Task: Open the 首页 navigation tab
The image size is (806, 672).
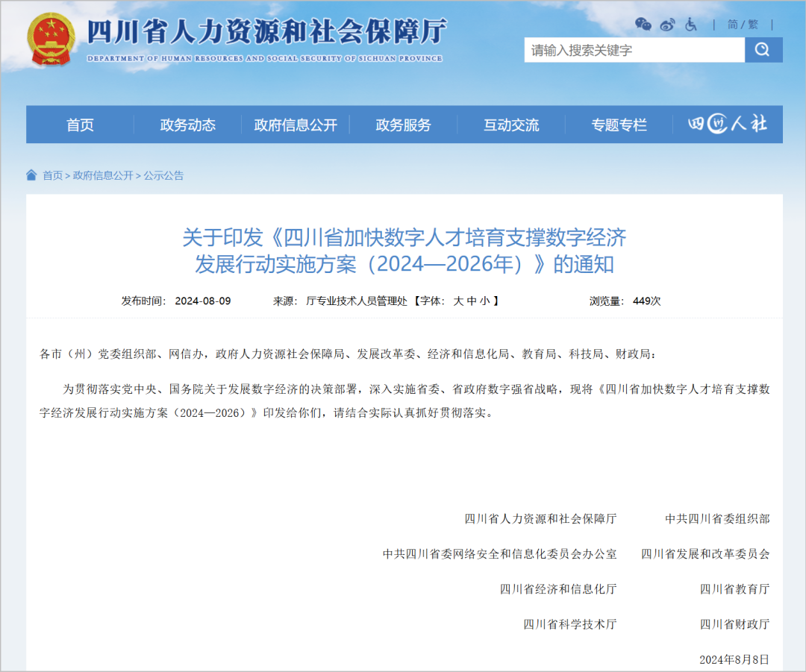Action: tap(80, 125)
